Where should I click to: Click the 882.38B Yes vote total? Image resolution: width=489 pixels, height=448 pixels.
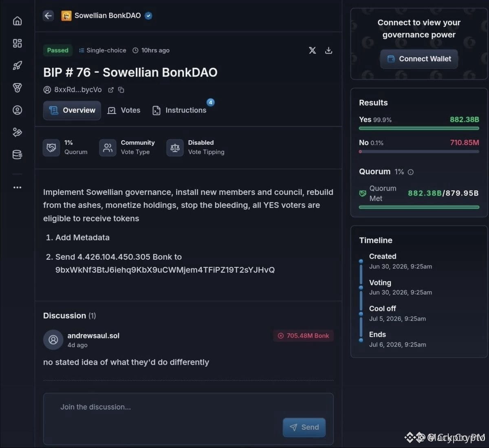coord(464,119)
